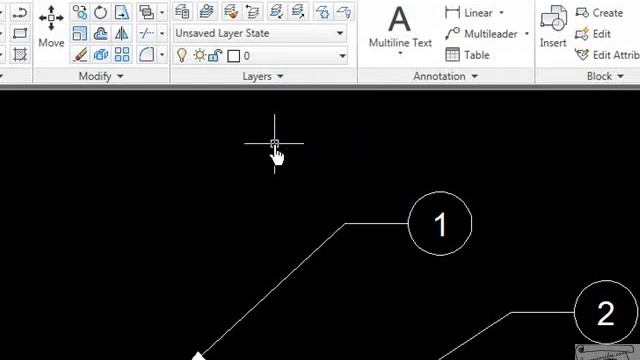
Task: Toggle layer 0 on/off light bulb
Action: pyautogui.click(x=182, y=56)
